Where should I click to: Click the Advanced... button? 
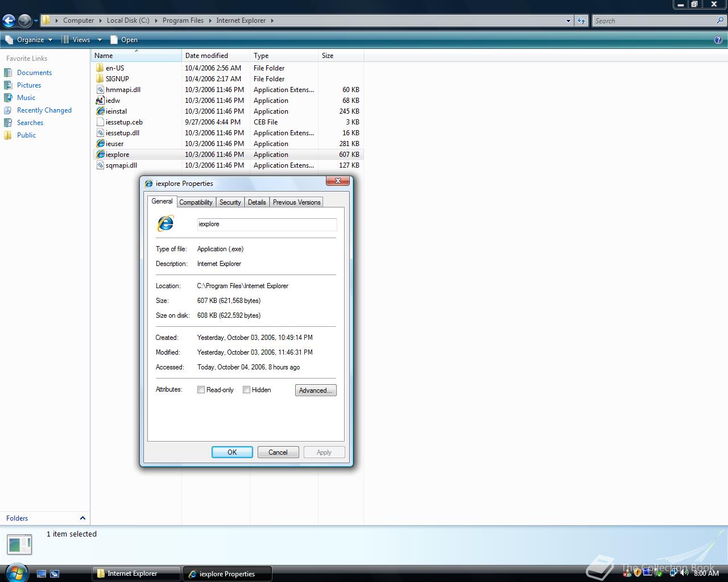pyautogui.click(x=316, y=390)
